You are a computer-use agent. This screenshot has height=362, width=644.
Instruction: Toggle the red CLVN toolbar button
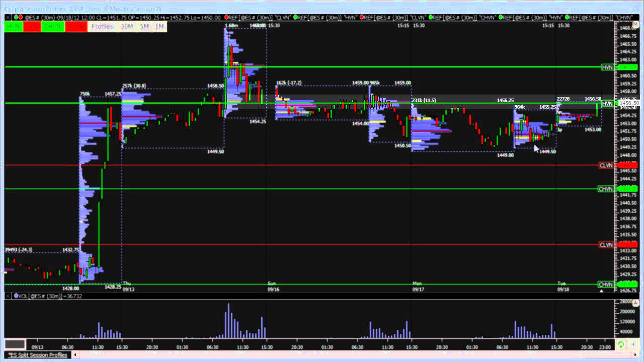click(x=76, y=26)
